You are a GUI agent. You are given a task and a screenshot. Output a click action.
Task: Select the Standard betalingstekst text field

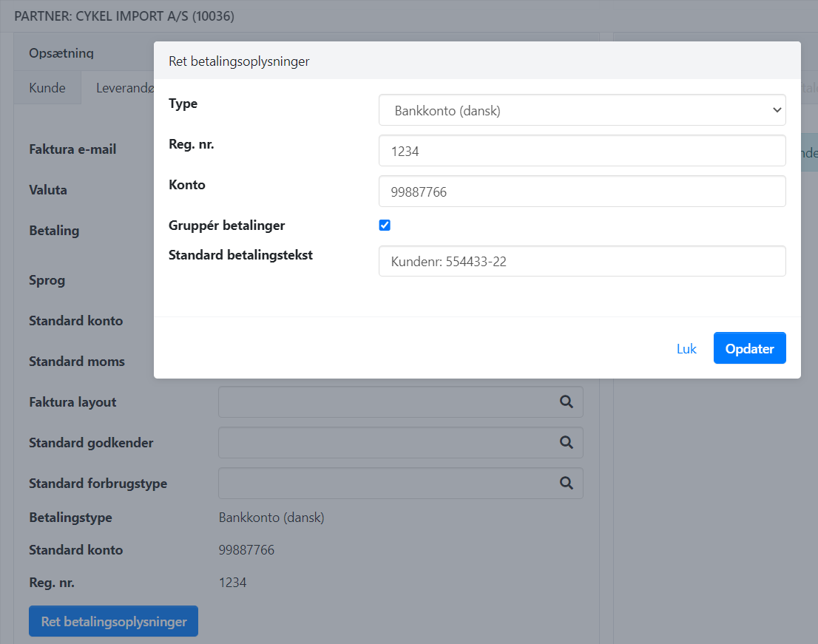pos(581,262)
